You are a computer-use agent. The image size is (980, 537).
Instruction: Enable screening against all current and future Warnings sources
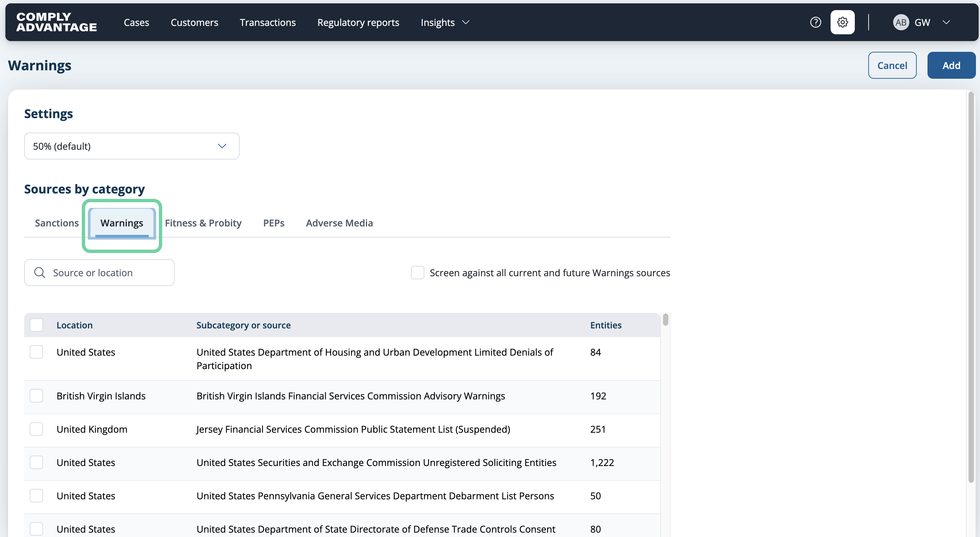(x=417, y=273)
